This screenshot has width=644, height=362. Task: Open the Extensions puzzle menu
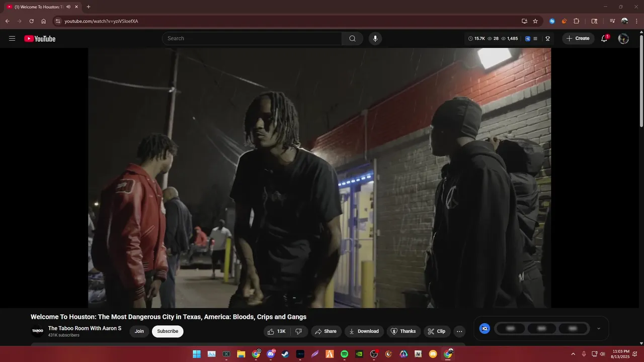(x=577, y=21)
